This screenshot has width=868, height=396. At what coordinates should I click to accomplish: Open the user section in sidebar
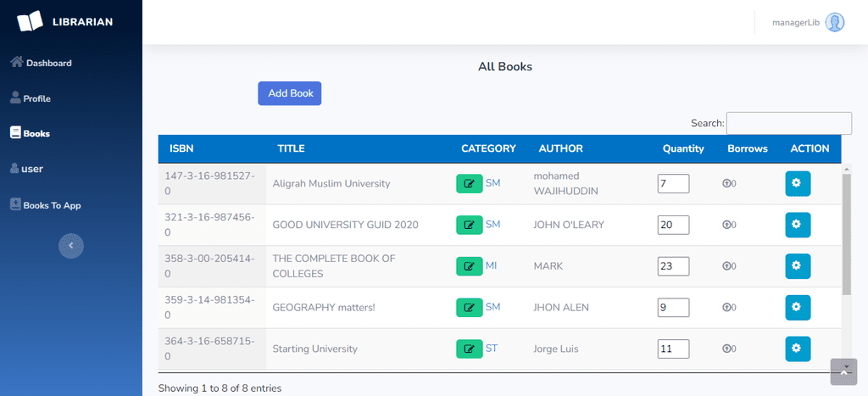pos(26,169)
